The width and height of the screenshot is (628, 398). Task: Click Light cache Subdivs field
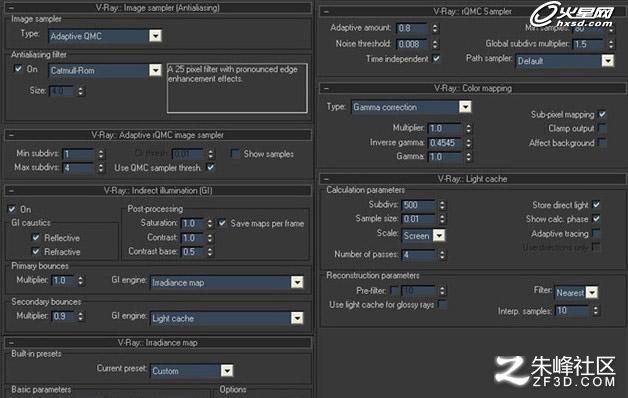(419, 205)
